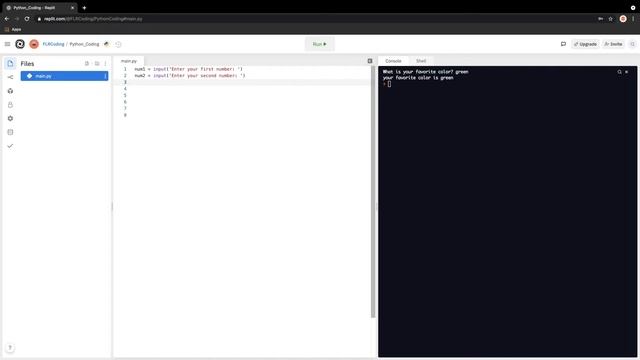Click the FLRCoding breadcrumb link

click(x=53, y=44)
